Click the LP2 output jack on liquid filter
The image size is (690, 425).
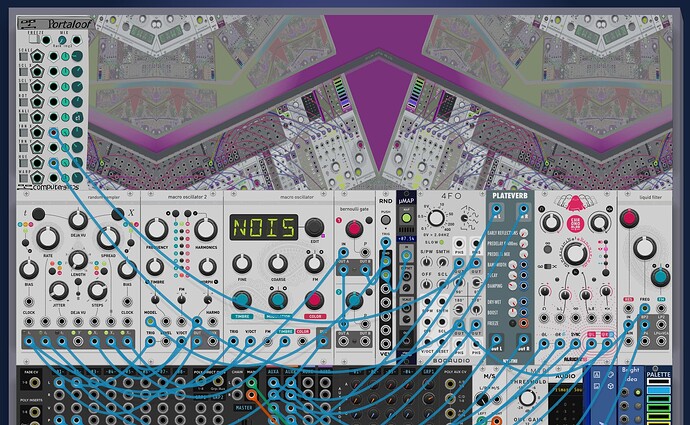tap(661, 325)
